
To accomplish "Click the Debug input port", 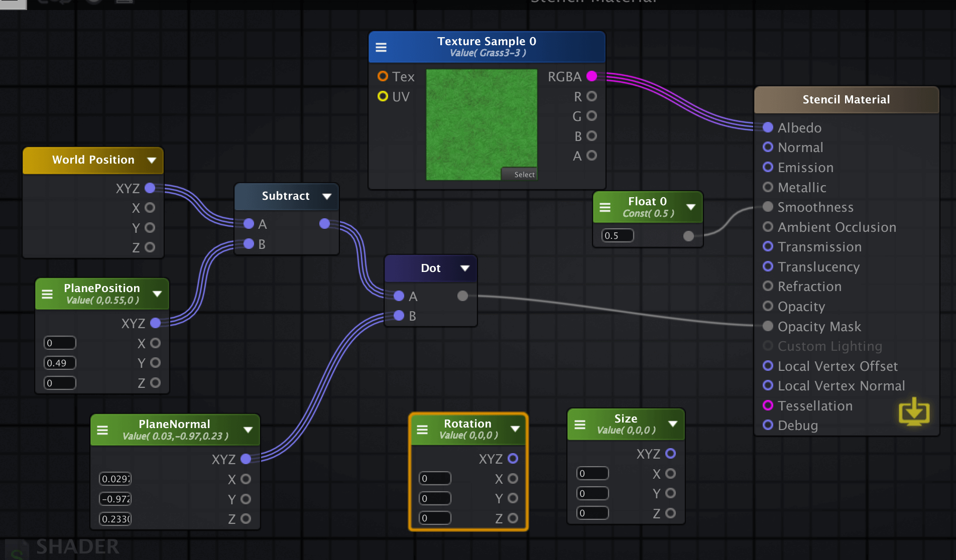I will click(768, 425).
